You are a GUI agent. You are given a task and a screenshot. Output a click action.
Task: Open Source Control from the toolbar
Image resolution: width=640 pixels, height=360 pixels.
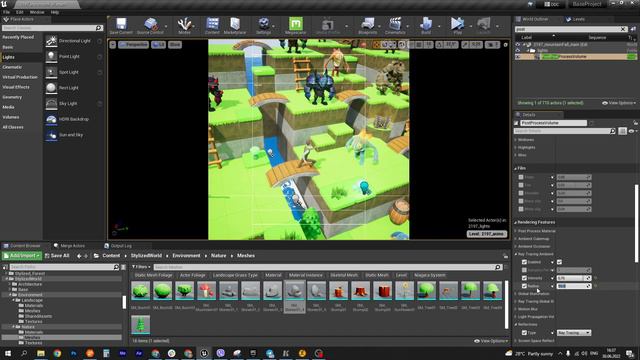tap(150, 24)
